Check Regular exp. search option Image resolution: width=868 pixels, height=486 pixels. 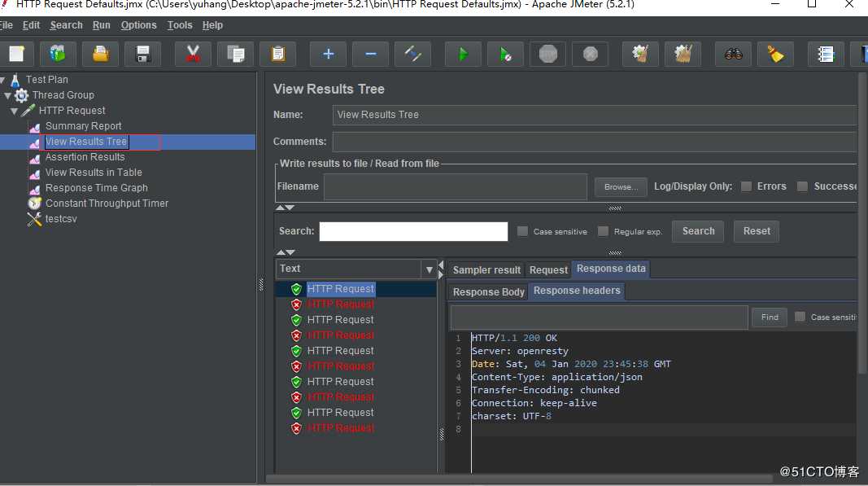pos(603,232)
